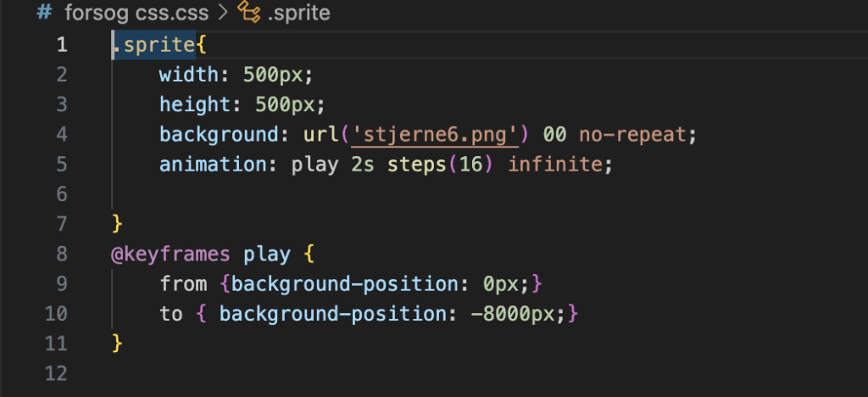Click line number 12 in the gutter
Screen dimensions: 868x397
click(56, 372)
